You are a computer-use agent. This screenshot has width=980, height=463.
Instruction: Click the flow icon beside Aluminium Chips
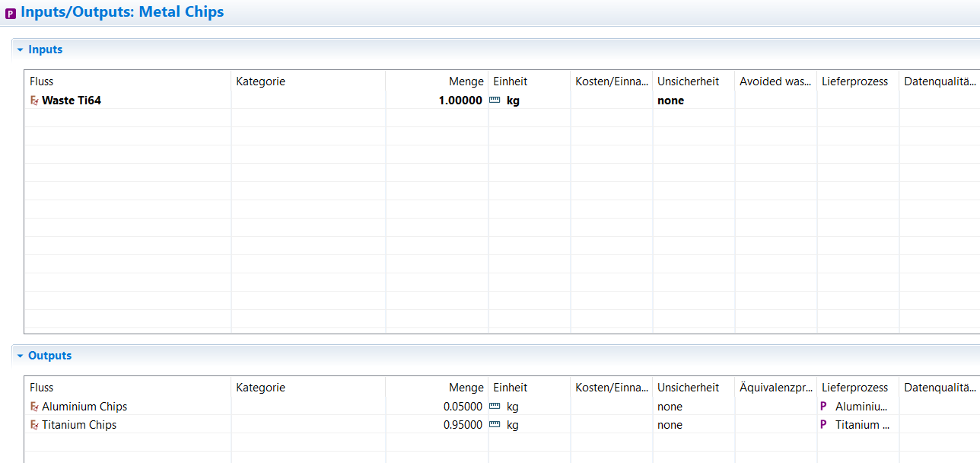point(34,407)
